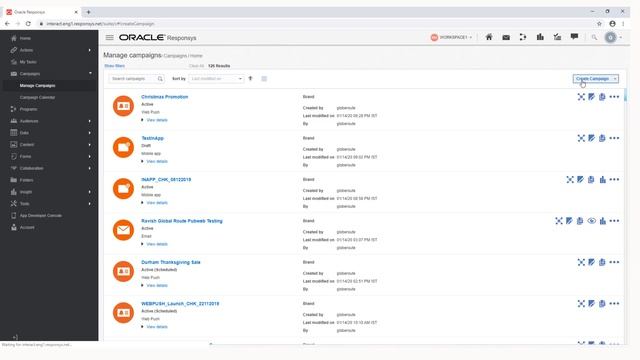Click the search magnifier in campaign search box
The image size is (640, 360).
160,79
